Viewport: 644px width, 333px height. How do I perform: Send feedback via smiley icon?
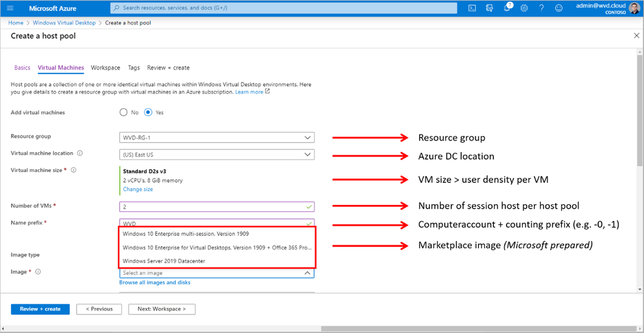(x=558, y=8)
